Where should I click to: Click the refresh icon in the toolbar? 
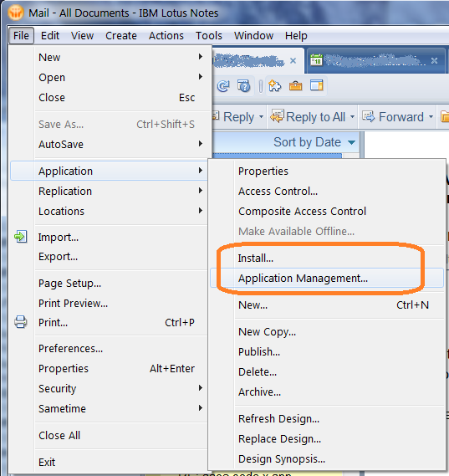(223, 86)
